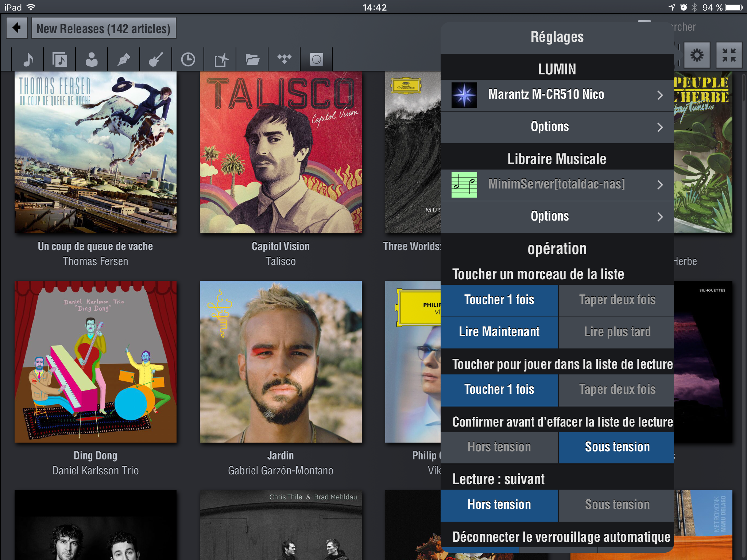Browse by Genre guitar icon
Screen dimensions: 747x560
156,59
